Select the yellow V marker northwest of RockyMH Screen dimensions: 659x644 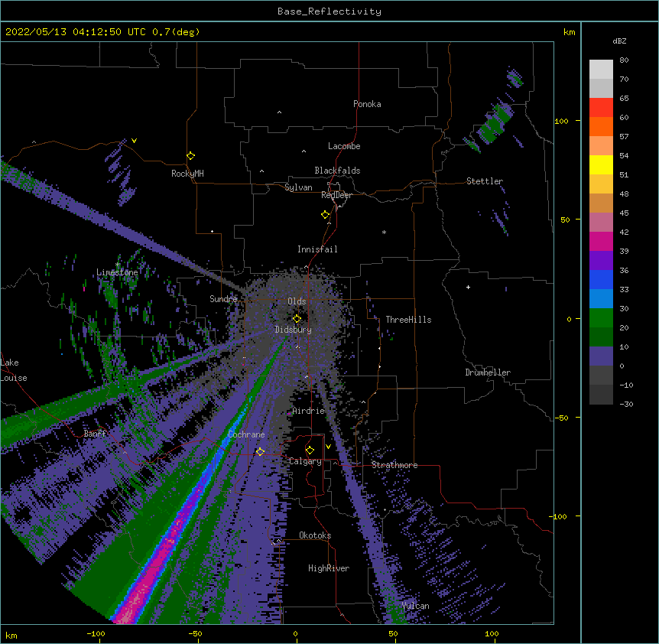click(x=134, y=141)
